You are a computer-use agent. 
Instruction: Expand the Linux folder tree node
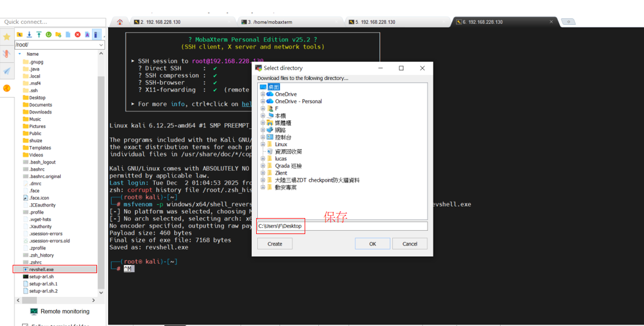tap(263, 144)
